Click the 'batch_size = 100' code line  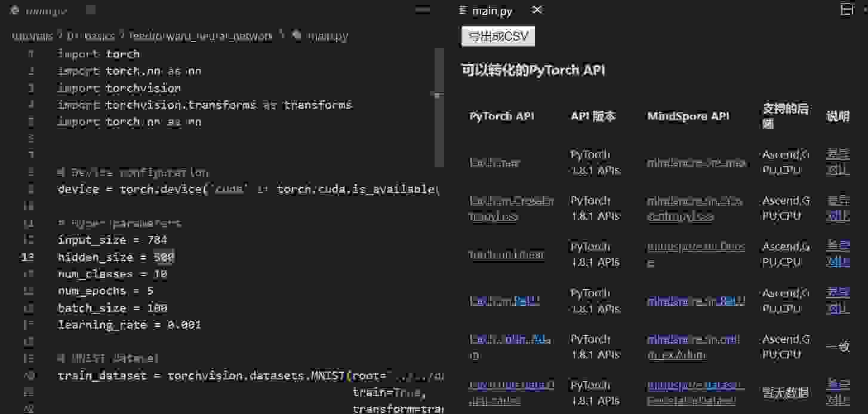tap(112, 308)
